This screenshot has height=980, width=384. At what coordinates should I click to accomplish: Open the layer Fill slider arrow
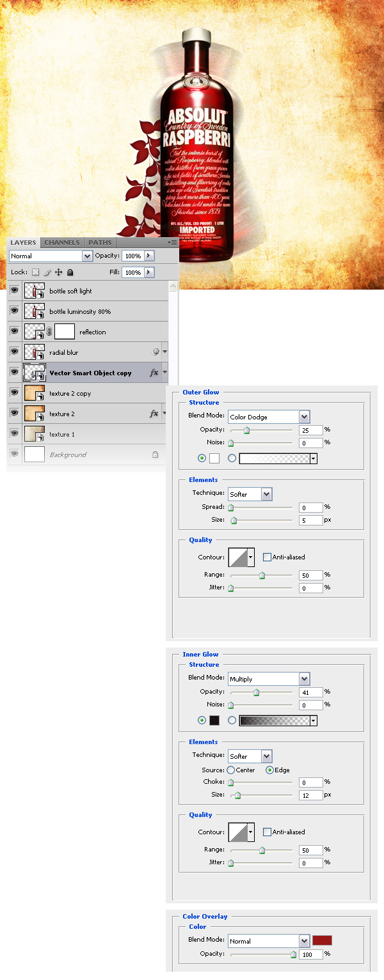click(x=149, y=272)
